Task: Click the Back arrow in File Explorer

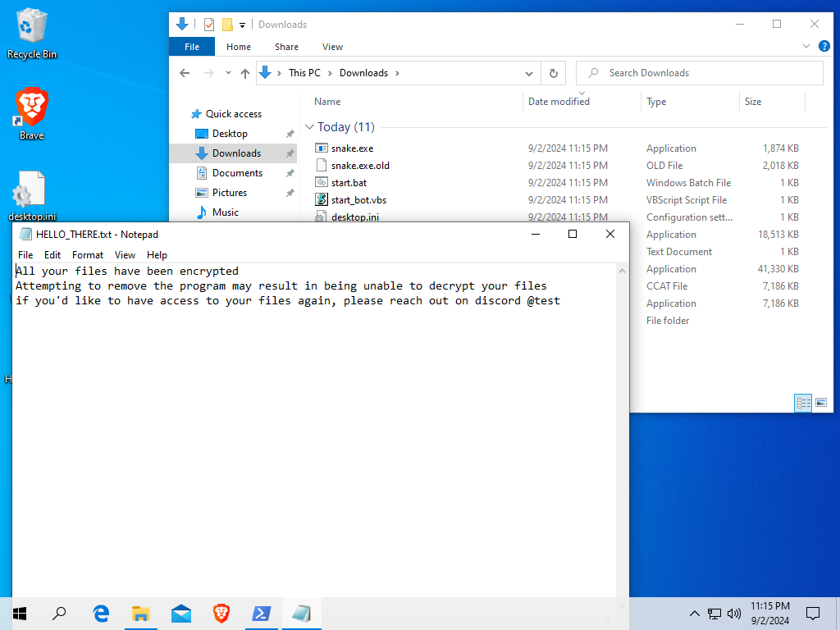Action: point(185,73)
